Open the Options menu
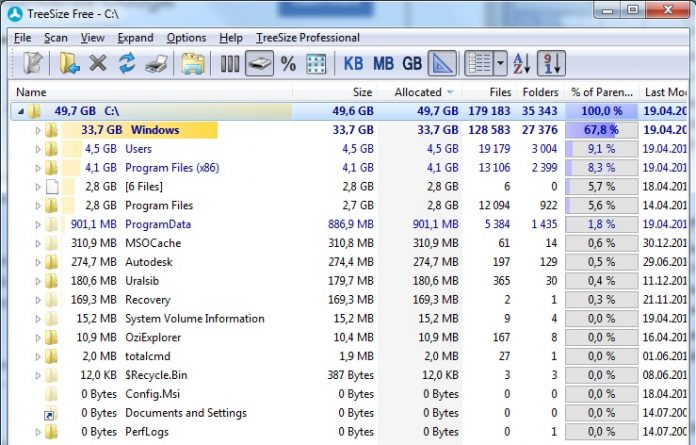Screen dimensions: 696x445 point(186,38)
